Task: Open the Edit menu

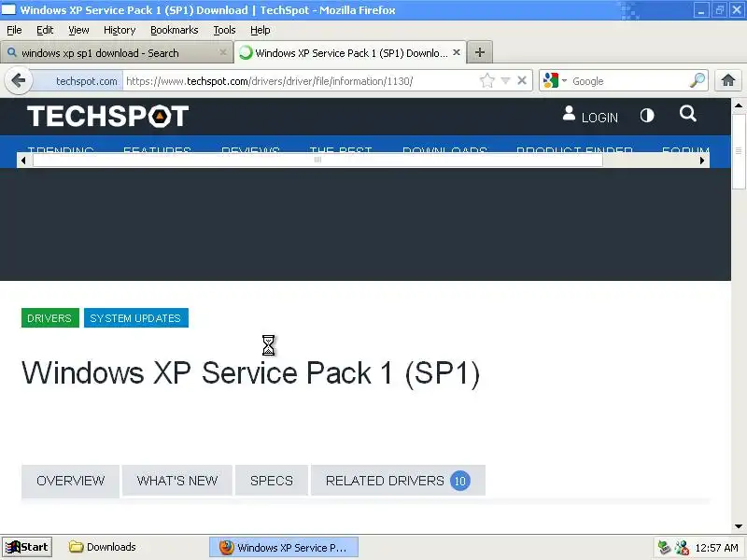Action: (x=45, y=30)
